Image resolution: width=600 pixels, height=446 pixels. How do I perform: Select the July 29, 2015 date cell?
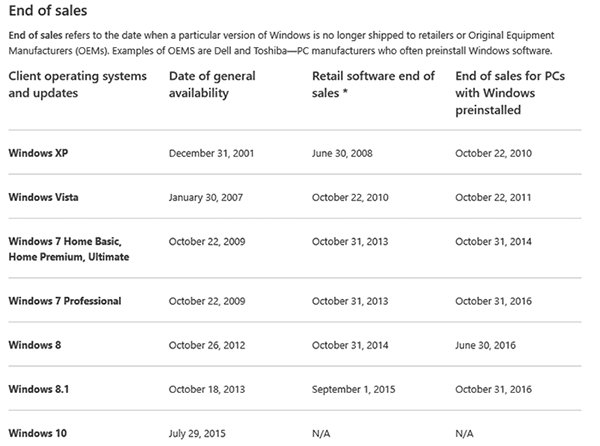200,432
